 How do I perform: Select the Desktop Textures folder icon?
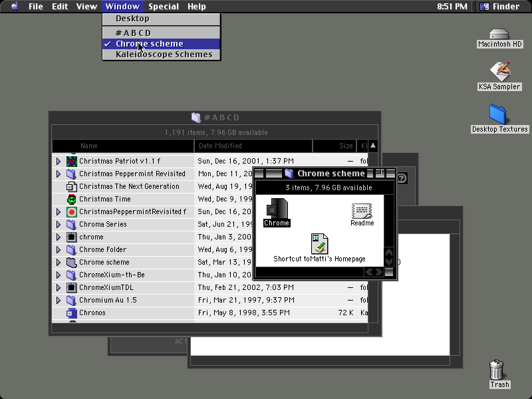[497, 114]
